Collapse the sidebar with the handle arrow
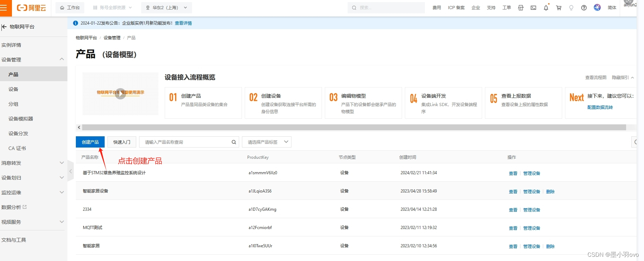The image size is (644, 261). (70, 171)
